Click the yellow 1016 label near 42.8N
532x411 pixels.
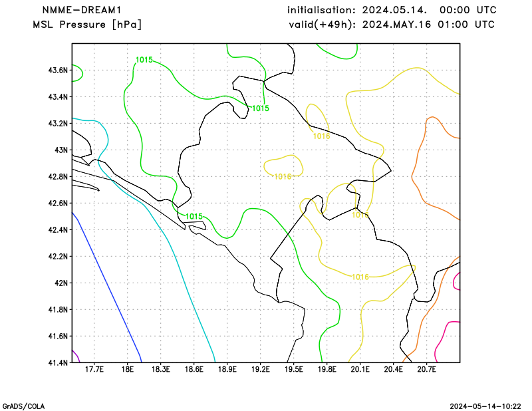(x=283, y=176)
